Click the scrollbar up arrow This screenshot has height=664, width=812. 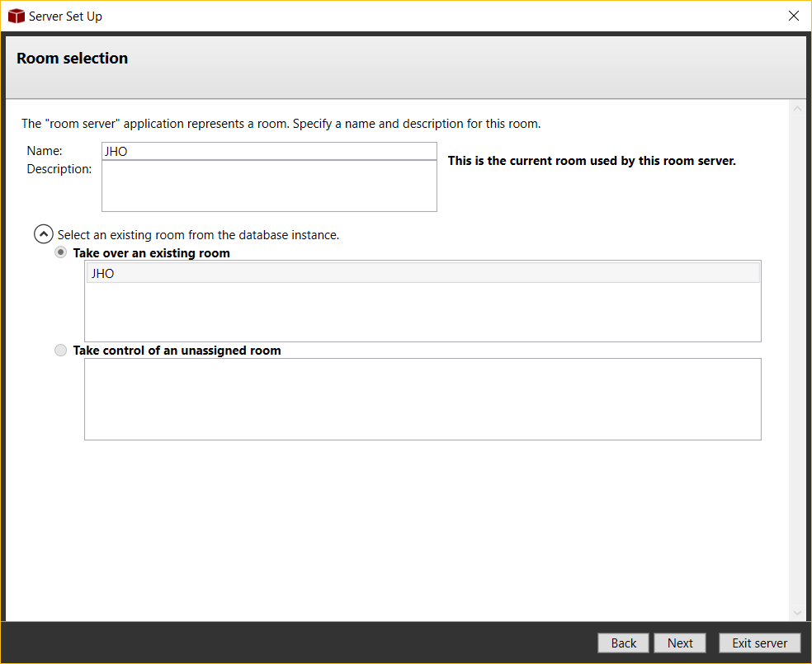pos(797,109)
